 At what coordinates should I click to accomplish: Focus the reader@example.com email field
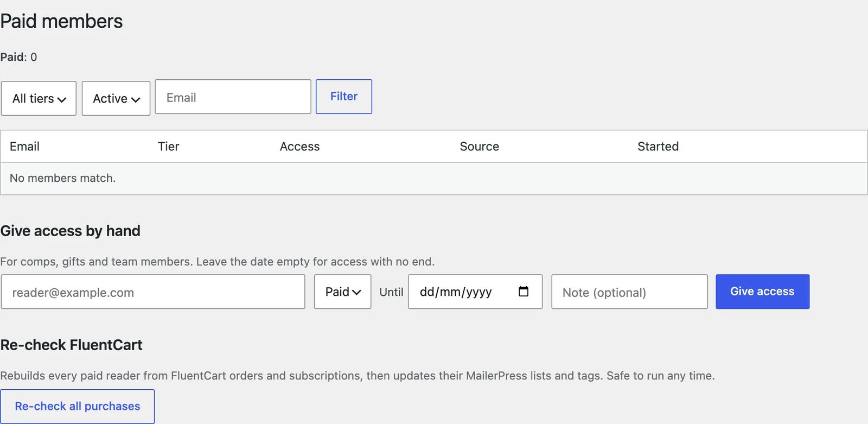[x=153, y=292]
